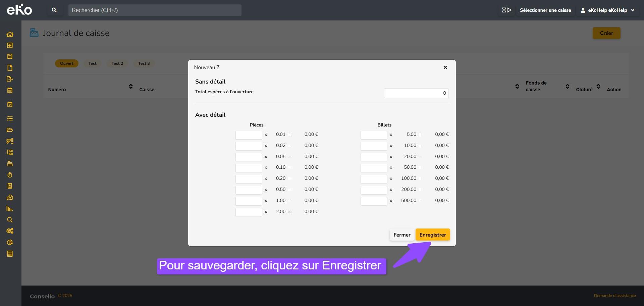Screen dimensions: 644x306
Task: Click the gears settings icon in sidebar
Action: pos(10,231)
